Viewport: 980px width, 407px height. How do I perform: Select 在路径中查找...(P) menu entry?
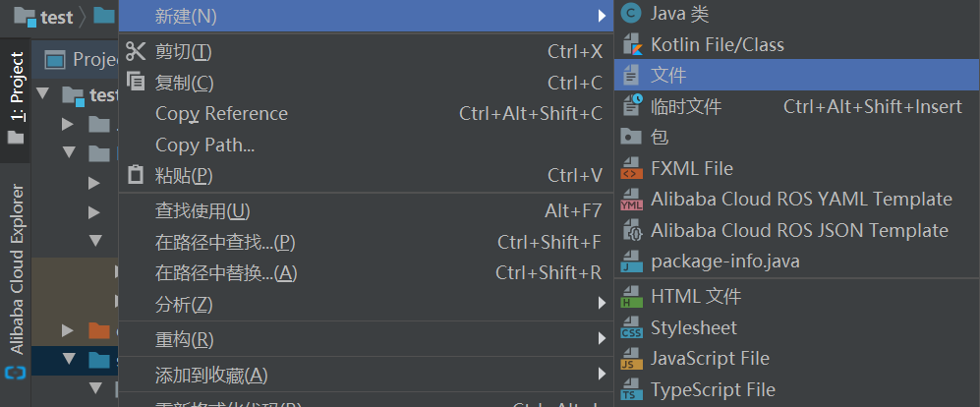tap(367, 242)
